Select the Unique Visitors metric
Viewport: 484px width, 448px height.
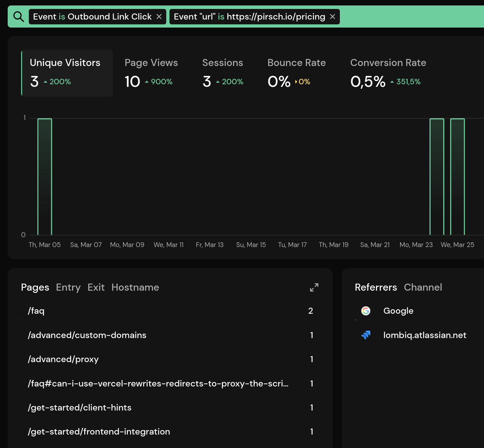67,73
